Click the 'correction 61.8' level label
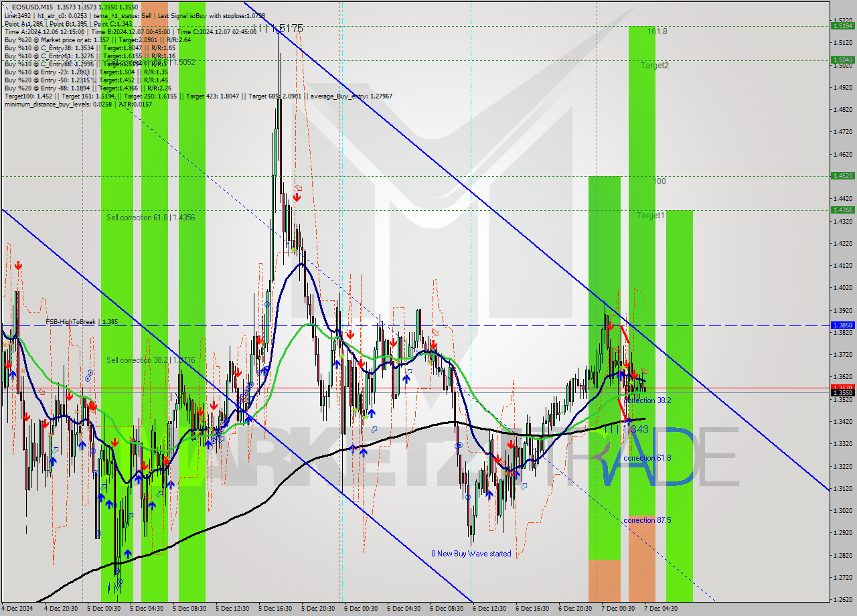This screenshot has width=857, height=616. (x=647, y=458)
